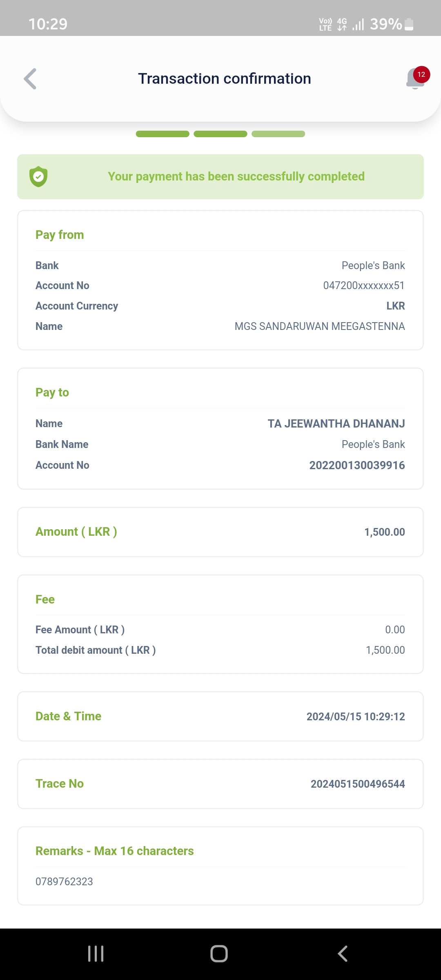Tap the Trace No value 2024051500496544
This screenshot has height=980, width=441.
click(x=358, y=784)
